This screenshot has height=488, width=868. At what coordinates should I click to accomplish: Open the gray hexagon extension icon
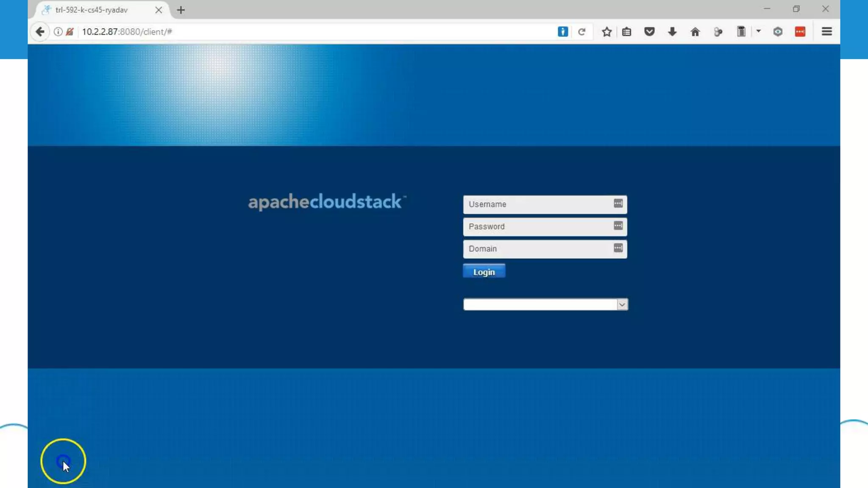point(778,32)
